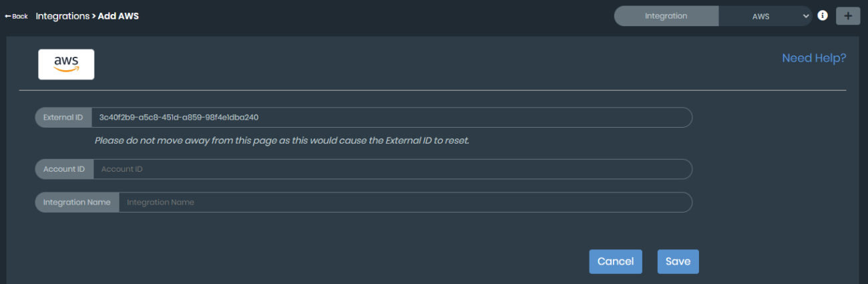This screenshot has width=868, height=284.
Task: Click the horizontal divider below AWS logo
Action: click(x=433, y=90)
